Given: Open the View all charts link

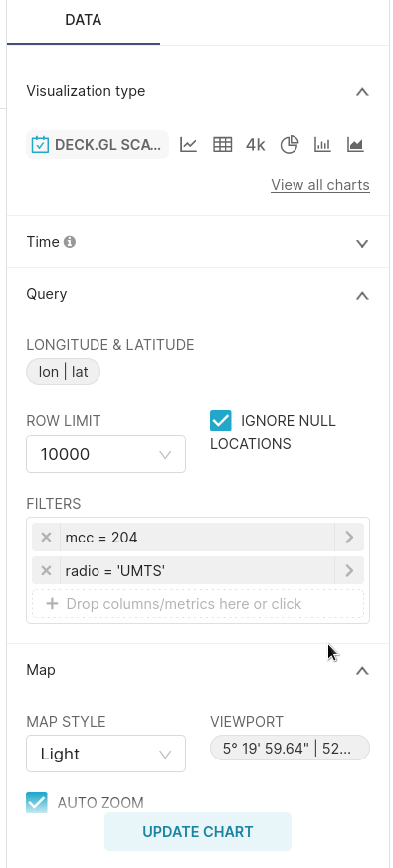Looking at the screenshot, I should 320,185.
